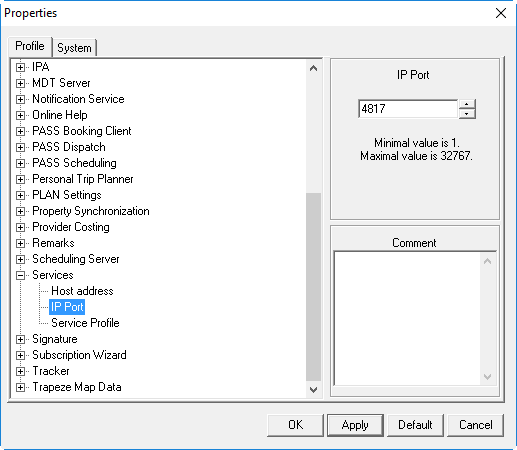517x450 pixels.
Task: Select the PASS Dispatch label
Action: pos(69,147)
